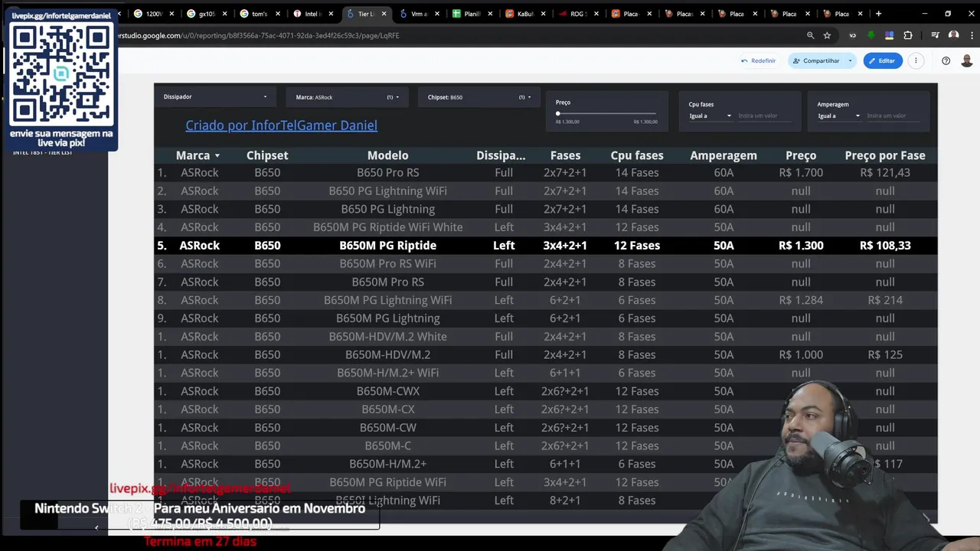Click the 'B650M-H/M.2+ WiFi' model cell

pyautogui.click(x=387, y=373)
